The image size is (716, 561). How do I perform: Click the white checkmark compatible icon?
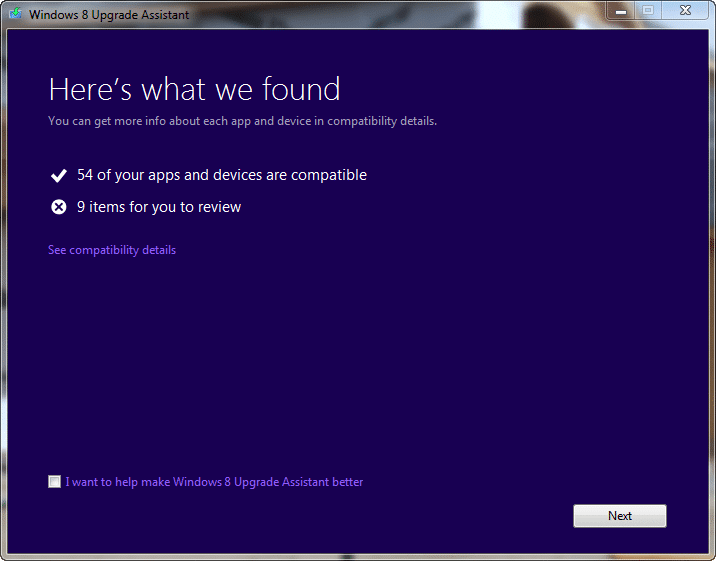(58, 175)
